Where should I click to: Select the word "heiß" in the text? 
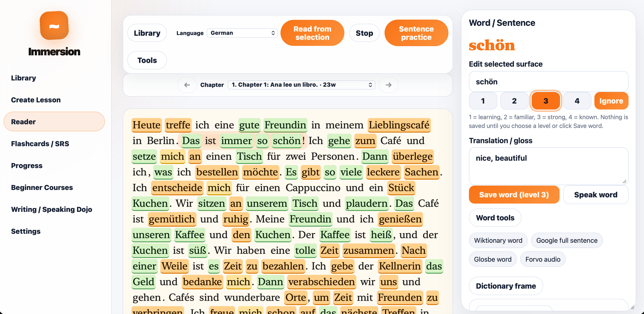point(381,235)
